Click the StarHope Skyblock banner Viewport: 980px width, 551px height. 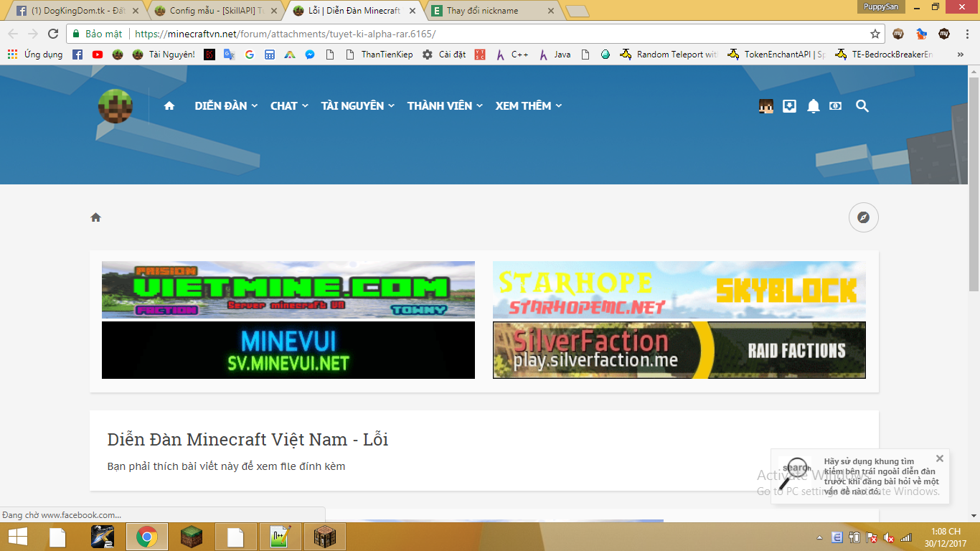(679, 290)
